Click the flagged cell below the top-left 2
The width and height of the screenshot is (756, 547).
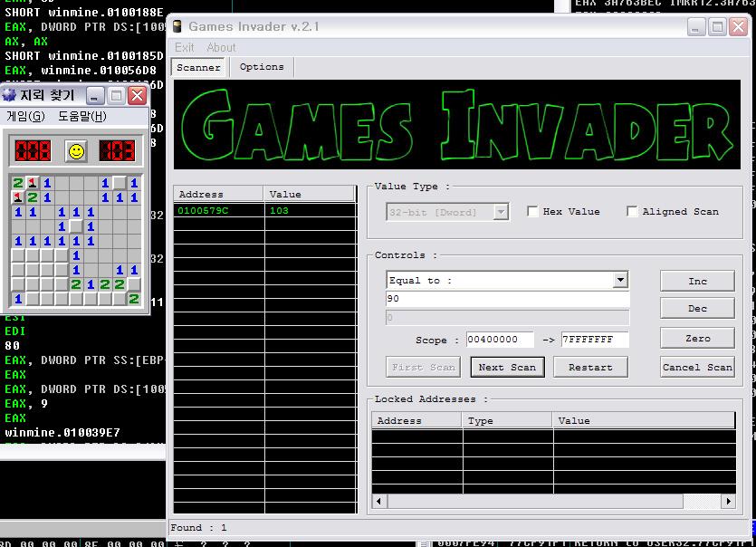pyautogui.click(x=18, y=197)
